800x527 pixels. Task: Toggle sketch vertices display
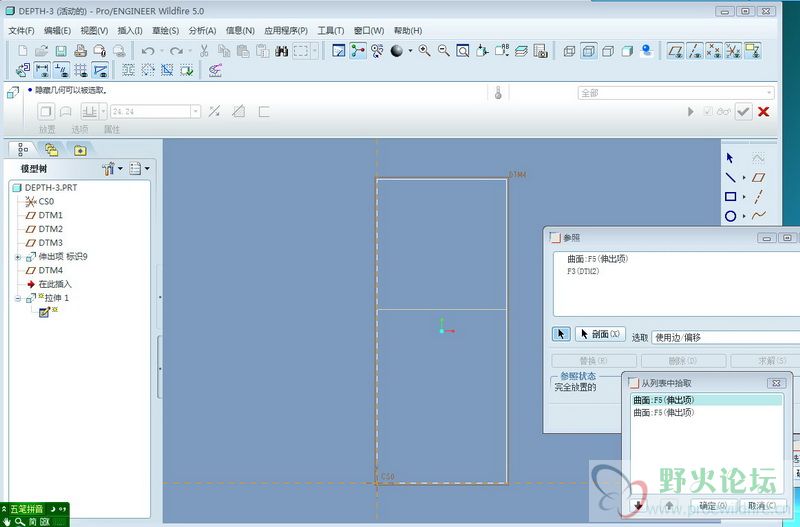pos(101,70)
